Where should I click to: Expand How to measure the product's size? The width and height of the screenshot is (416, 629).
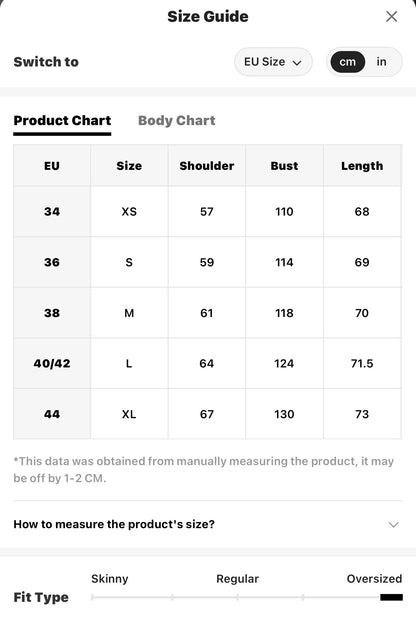208,524
